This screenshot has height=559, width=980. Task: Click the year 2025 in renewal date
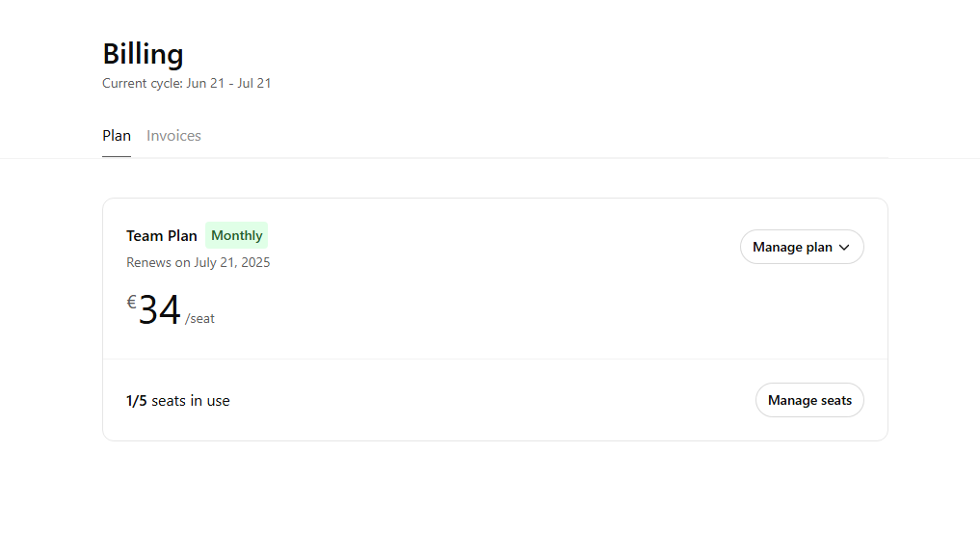point(253,262)
